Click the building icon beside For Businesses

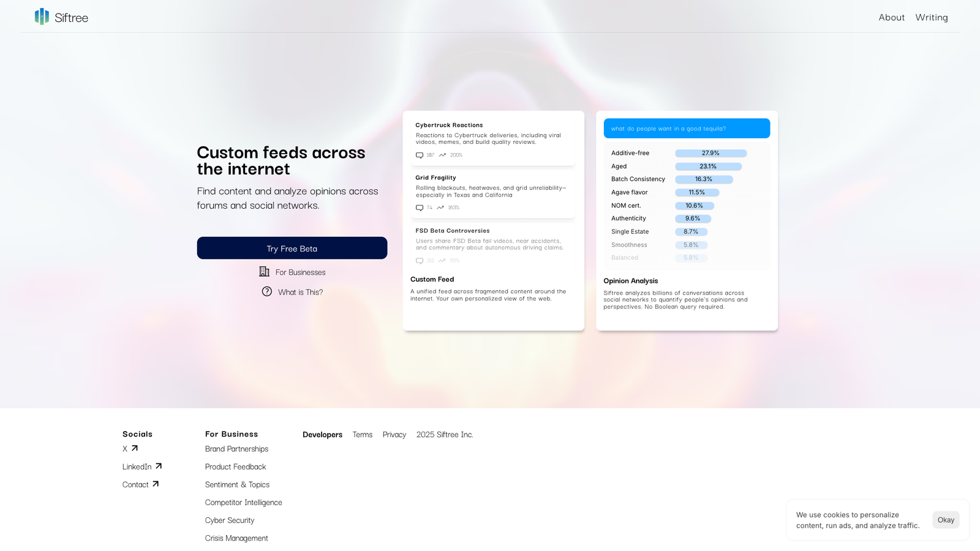tap(264, 271)
